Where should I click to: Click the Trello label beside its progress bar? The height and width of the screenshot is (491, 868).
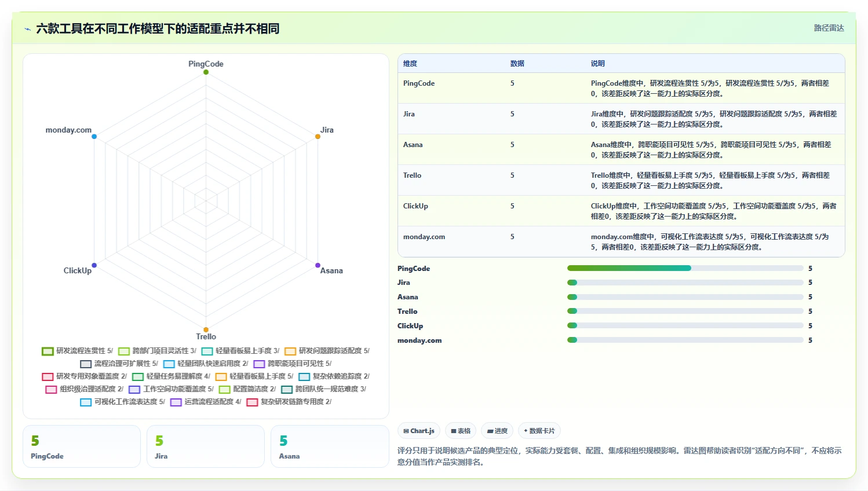[407, 312]
